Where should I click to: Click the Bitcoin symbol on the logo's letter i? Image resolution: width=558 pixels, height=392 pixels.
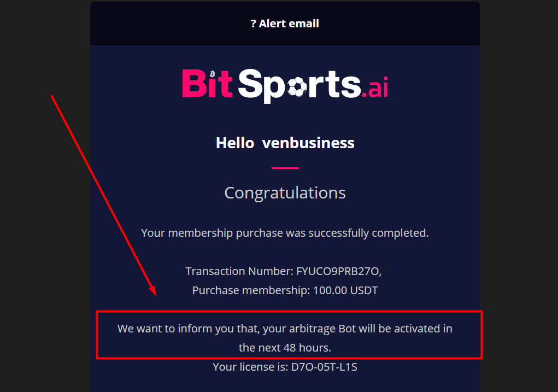point(213,74)
